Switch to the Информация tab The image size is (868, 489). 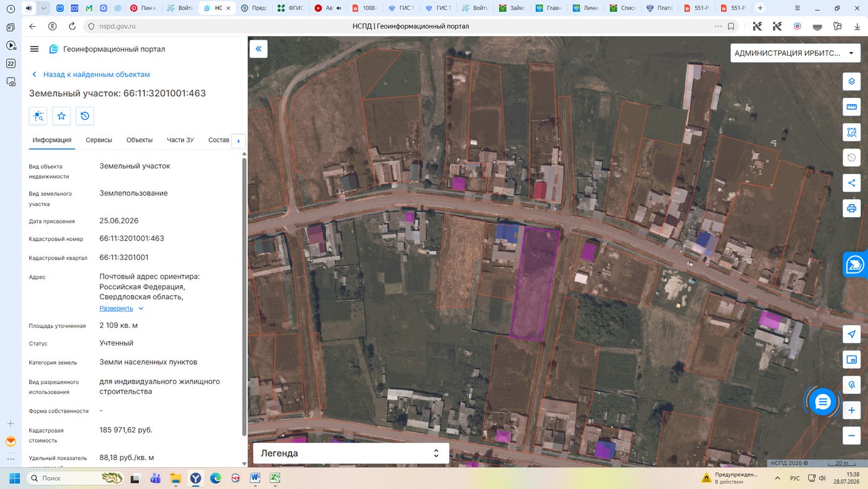pyautogui.click(x=52, y=140)
